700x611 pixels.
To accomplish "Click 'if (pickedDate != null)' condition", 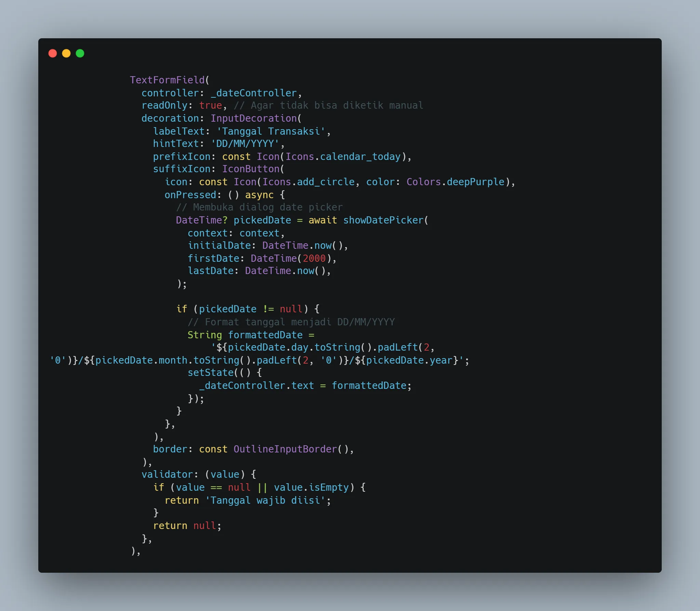I will point(242,309).
